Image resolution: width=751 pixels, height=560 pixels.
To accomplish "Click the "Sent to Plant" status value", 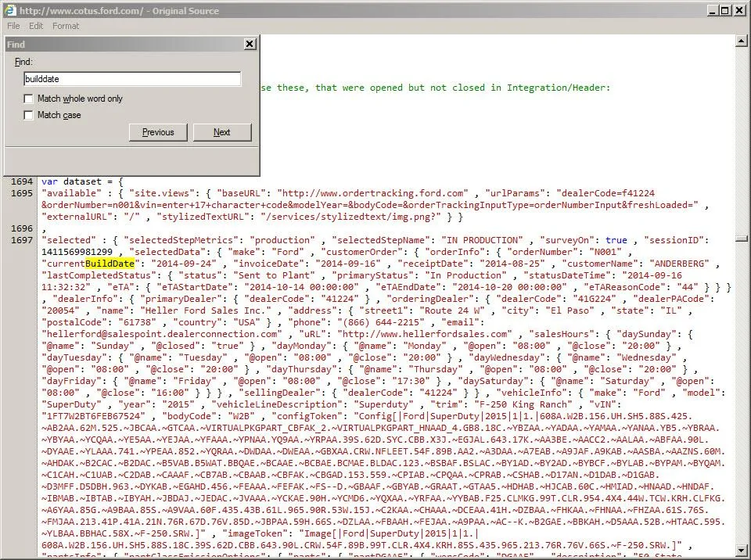I will coord(274,275).
